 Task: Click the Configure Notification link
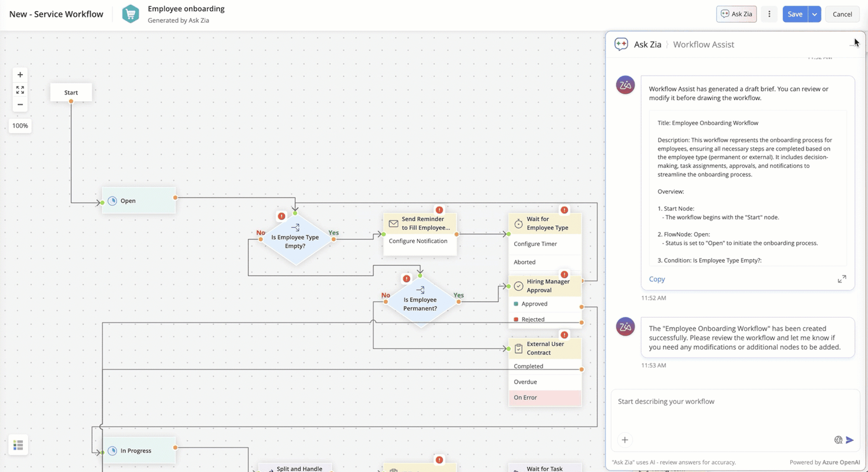pos(418,241)
